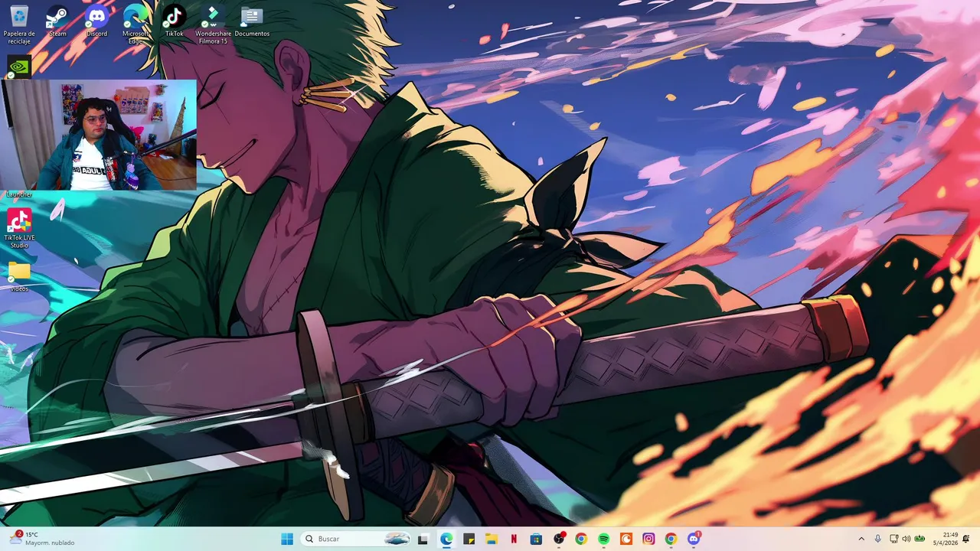Open Task View from the taskbar

point(423,539)
